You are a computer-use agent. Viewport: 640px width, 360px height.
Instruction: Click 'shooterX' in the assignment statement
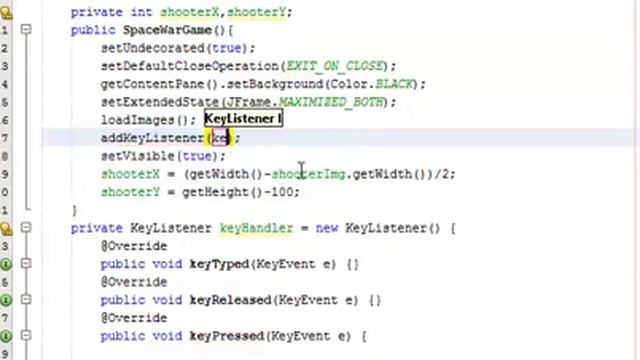click(130, 174)
